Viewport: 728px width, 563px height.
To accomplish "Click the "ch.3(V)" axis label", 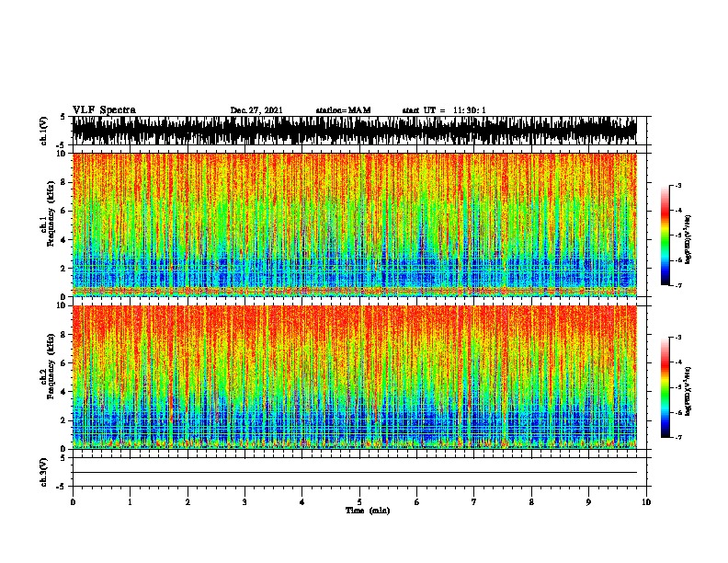I will pos(44,472).
